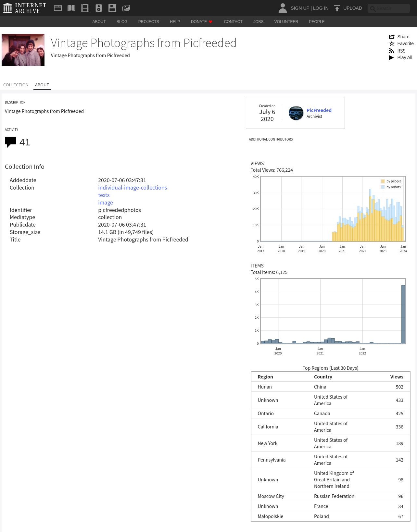Click the Favorite star icon
This screenshot has height=532, width=417.
(x=392, y=43)
